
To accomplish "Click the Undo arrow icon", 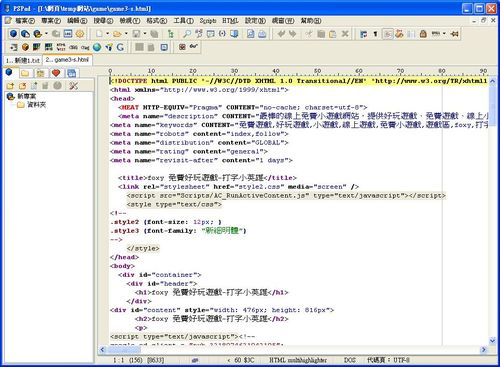I will [x=281, y=34].
